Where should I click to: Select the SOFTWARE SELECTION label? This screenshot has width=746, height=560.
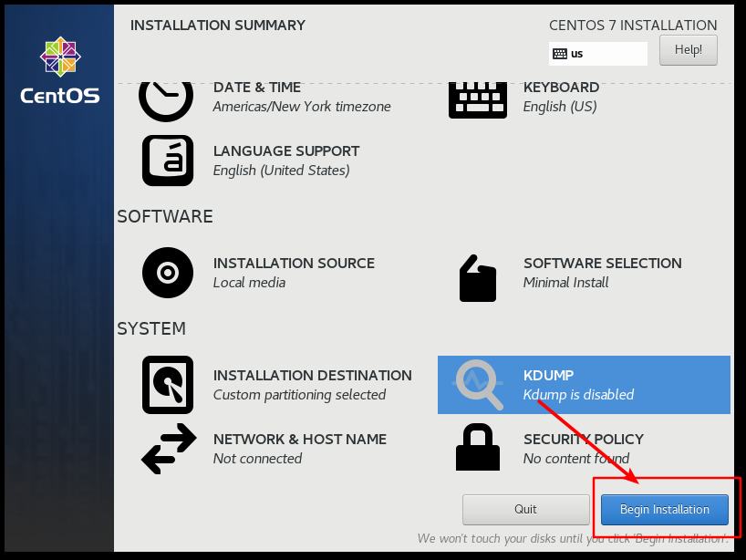tap(602, 263)
